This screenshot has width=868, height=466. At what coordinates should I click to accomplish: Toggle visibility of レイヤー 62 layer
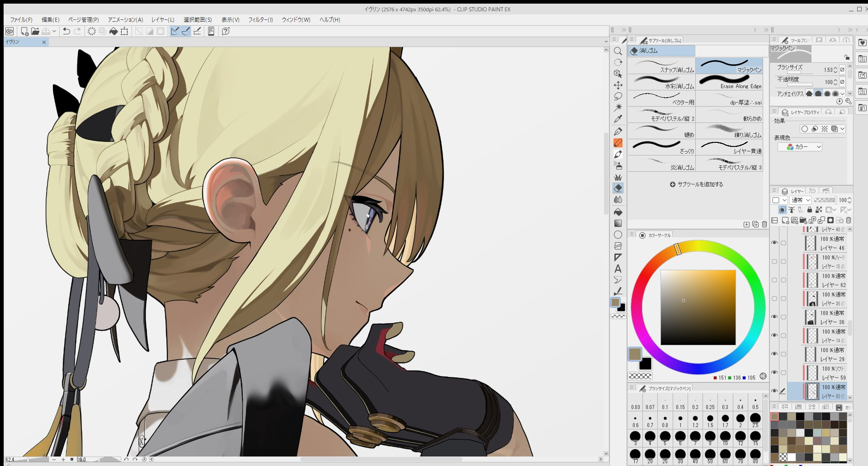point(774,280)
